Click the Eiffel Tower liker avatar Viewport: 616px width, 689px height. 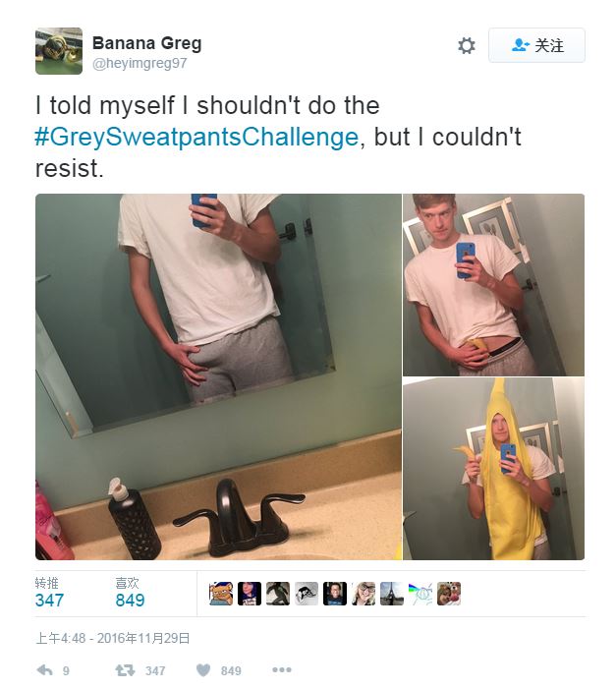(392, 594)
